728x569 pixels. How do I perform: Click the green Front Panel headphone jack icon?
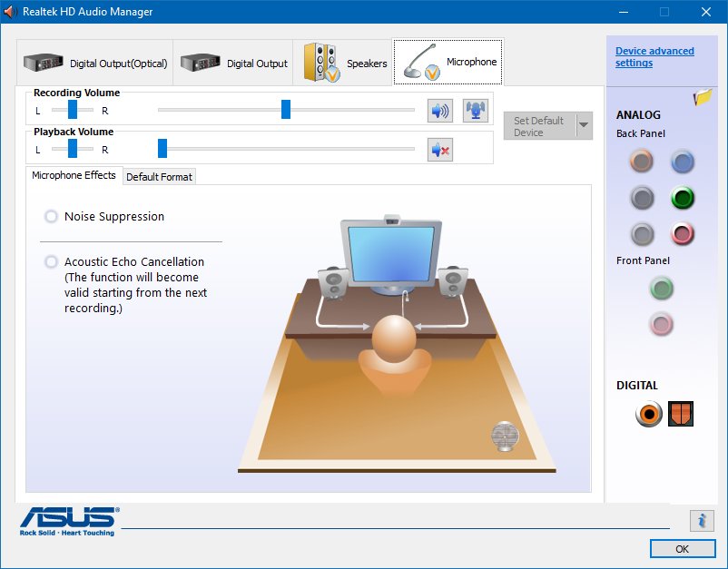(x=661, y=288)
